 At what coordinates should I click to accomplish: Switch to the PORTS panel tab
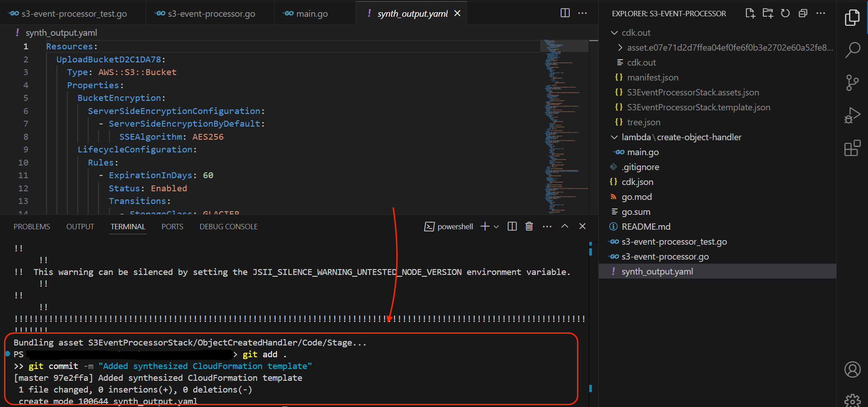tap(172, 227)
